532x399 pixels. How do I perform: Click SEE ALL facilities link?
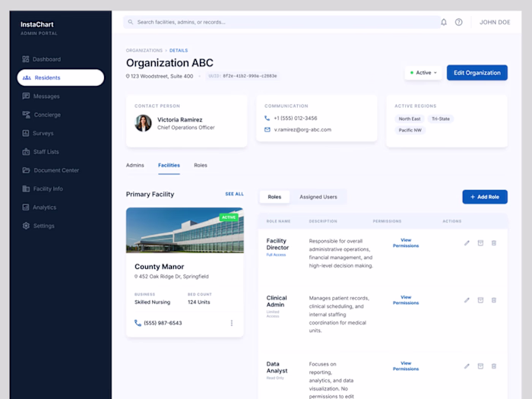[x=234, y=194]
